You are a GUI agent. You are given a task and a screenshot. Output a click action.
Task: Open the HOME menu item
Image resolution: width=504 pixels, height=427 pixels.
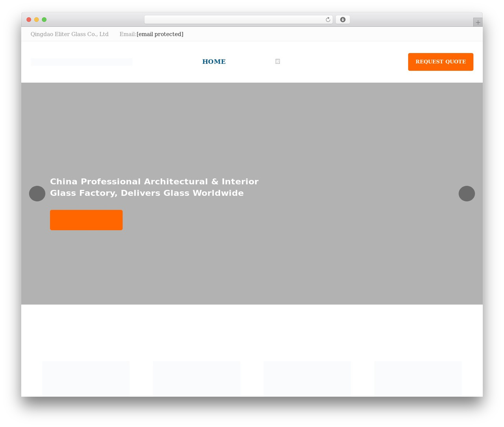coord(214,61)
